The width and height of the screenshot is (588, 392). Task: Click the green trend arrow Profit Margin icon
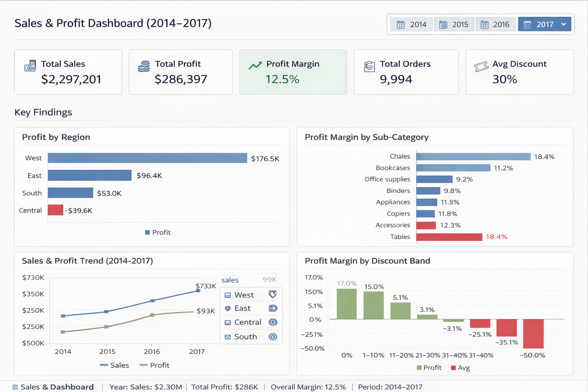(255, 65)
